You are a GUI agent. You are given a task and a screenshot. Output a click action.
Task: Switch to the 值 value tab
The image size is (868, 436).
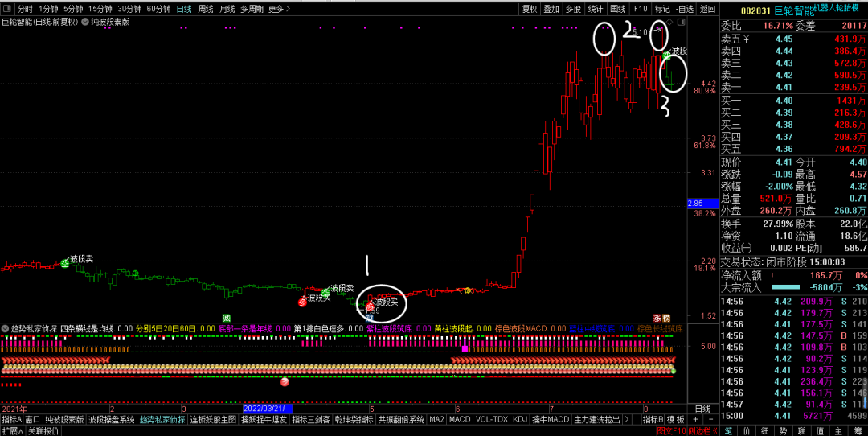[820, 430]
